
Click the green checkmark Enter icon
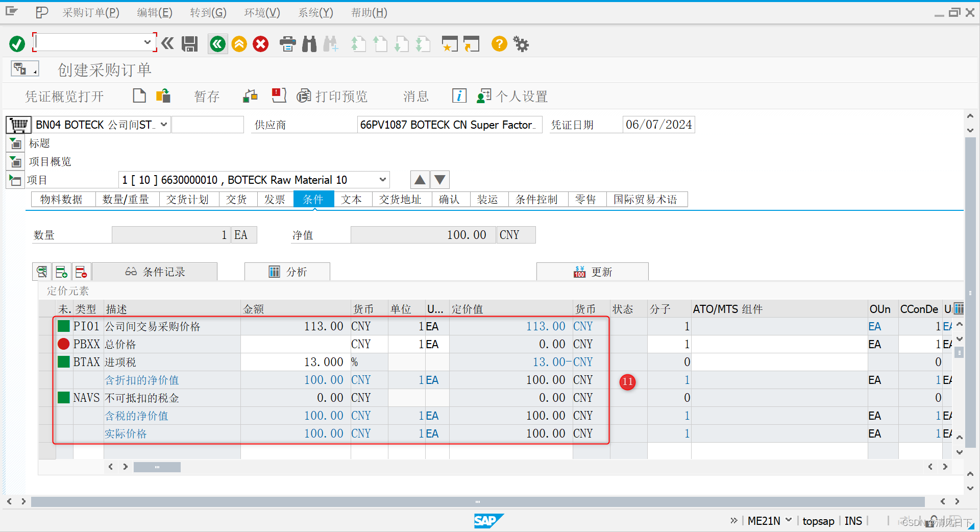(x=17, y=44)
